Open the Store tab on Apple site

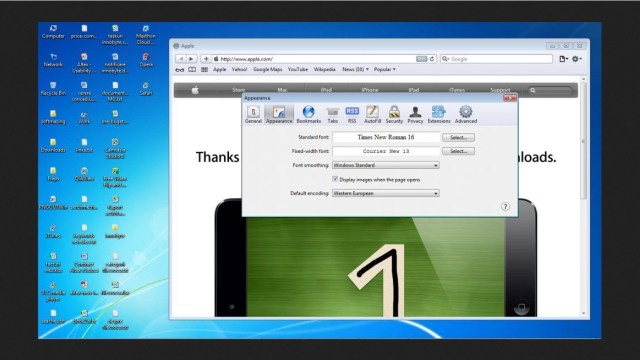click(x=238, y=90)
